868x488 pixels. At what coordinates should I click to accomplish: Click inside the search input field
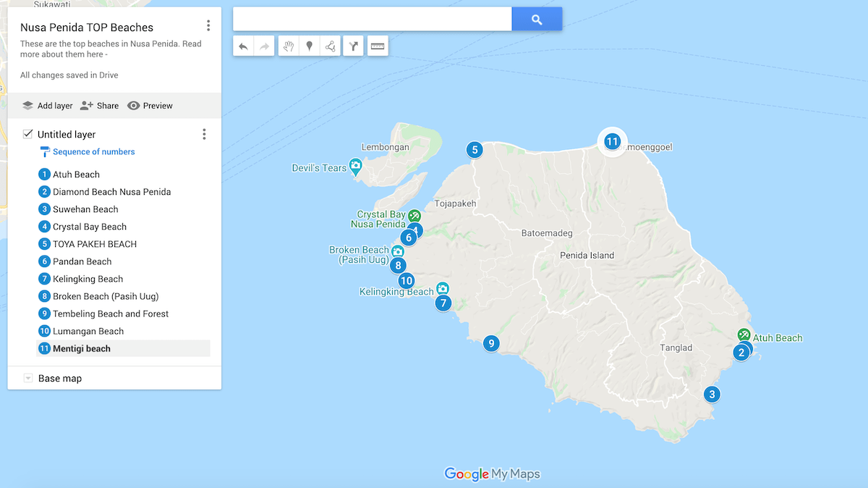pos(372,18)
